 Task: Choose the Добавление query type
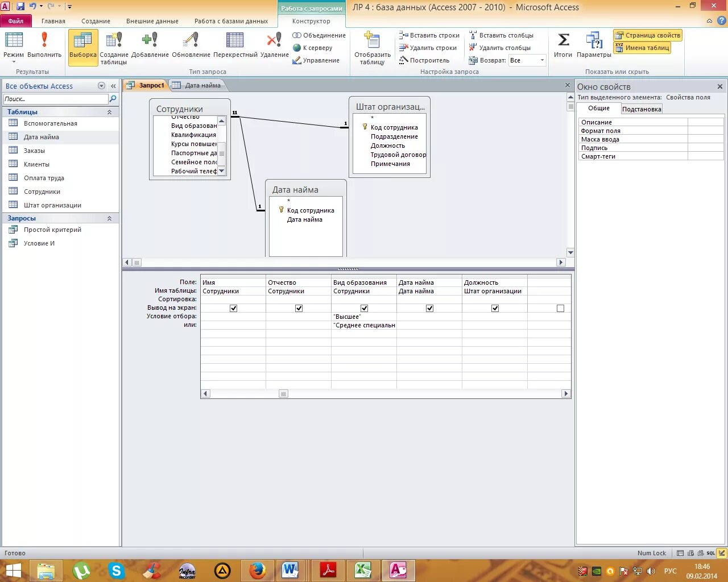[x=150, y=46]
